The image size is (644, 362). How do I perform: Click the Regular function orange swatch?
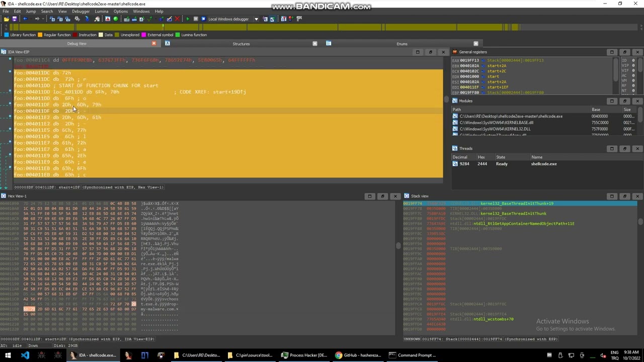pyautogui.click(x=41, y=35)
